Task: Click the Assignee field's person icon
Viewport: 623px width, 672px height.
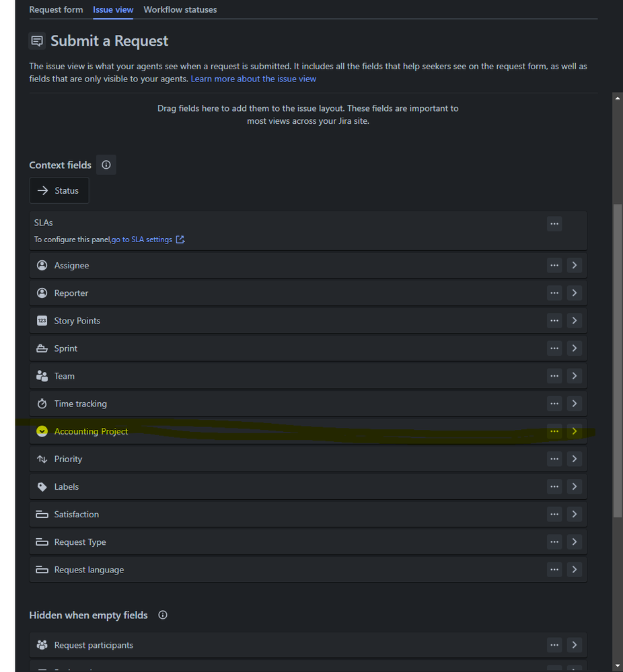Action: coord(42,265)
